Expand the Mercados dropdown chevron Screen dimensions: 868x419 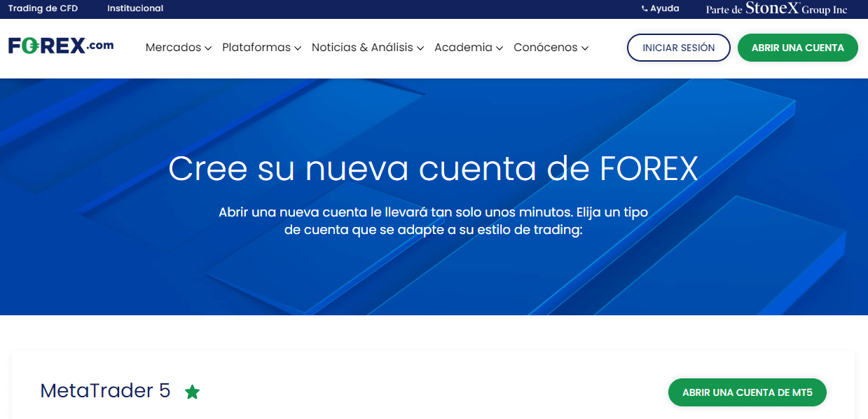click(208, 48)
